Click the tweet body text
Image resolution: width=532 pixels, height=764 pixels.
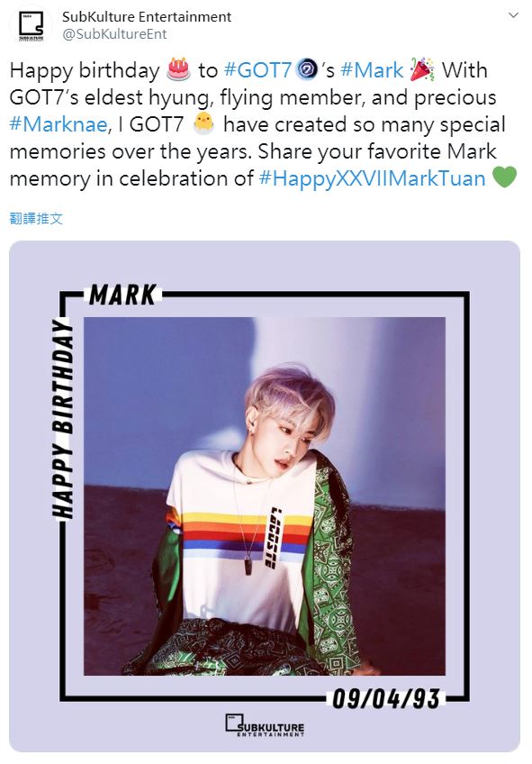click(x=263, y=124)
